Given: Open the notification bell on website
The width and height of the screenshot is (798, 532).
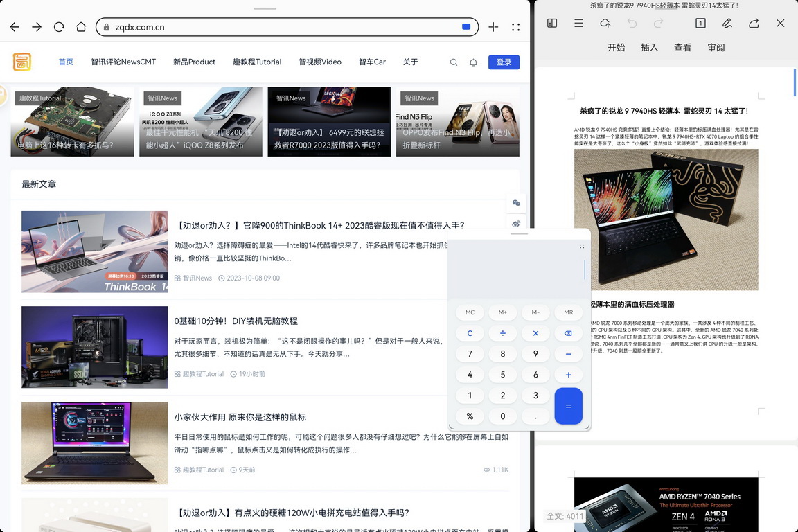Looking at the screenshot, I should point(473,62).
